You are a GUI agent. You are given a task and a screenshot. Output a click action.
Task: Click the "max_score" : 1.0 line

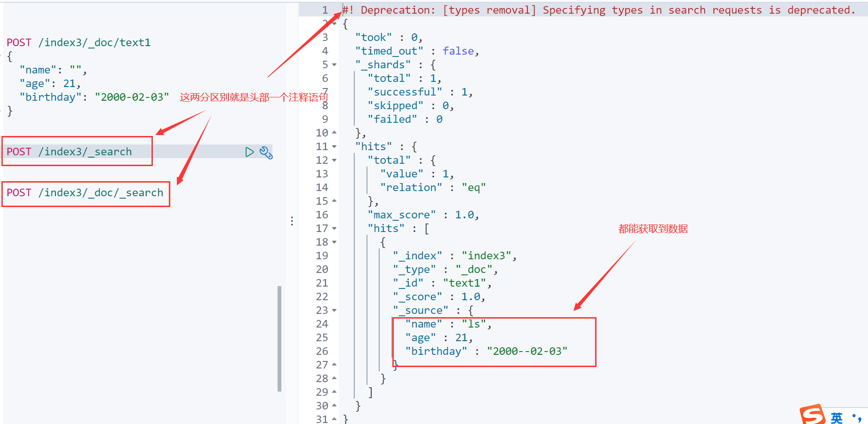pos(423,215)
